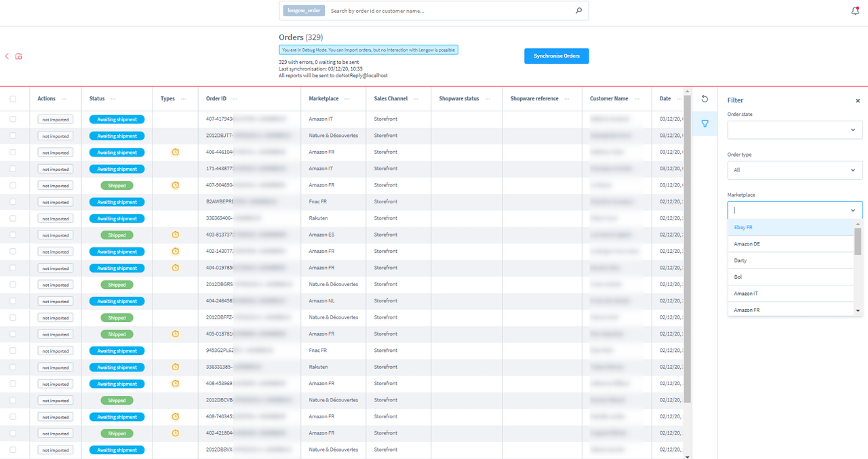
Task: Click into the order search field
Action: coord(448,11)
